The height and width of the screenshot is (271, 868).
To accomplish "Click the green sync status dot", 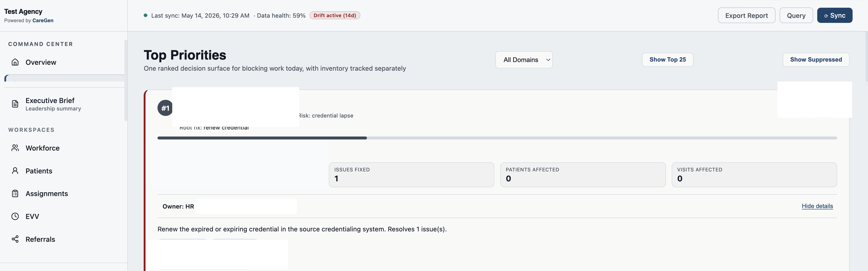I will coord(145,15).
